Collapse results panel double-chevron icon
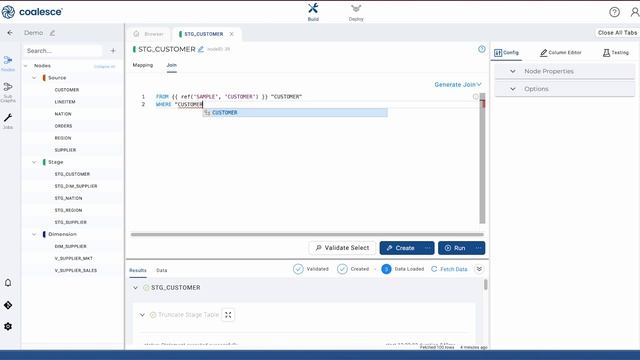The image size is (640, 360). [479, 269]
